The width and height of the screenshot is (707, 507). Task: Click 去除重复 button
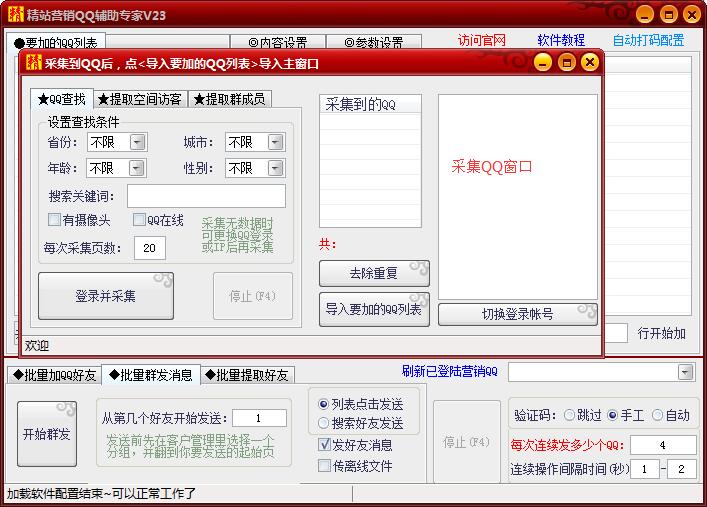click(374, 273)
